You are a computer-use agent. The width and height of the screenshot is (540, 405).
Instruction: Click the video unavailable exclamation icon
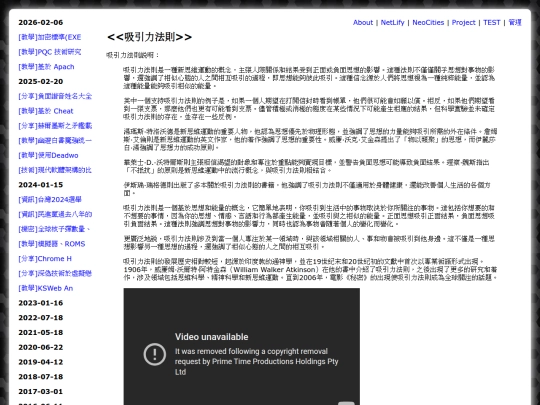pos(155,354)
